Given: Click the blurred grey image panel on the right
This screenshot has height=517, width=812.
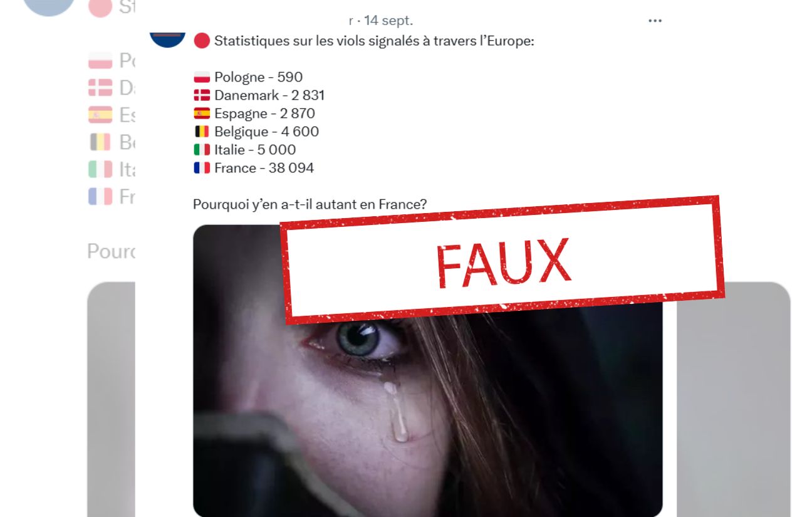Looking at the screenshot, I should [733, 399].
